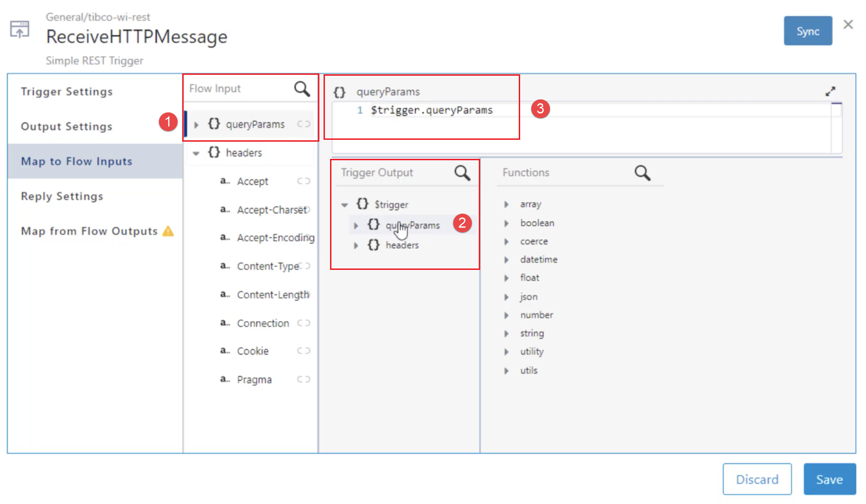Click the object braces icon for headers in Flow Input
The height and width of the screenshot is (504, 866).
pos(214,152)
